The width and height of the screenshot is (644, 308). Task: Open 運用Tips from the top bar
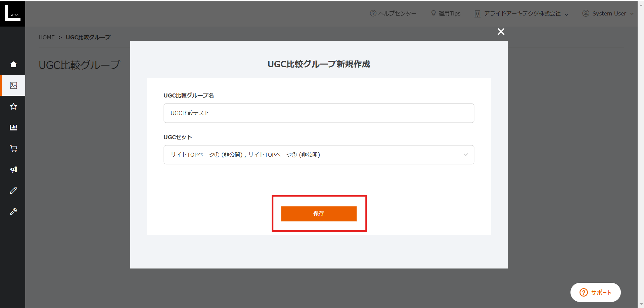coord(446,13)
